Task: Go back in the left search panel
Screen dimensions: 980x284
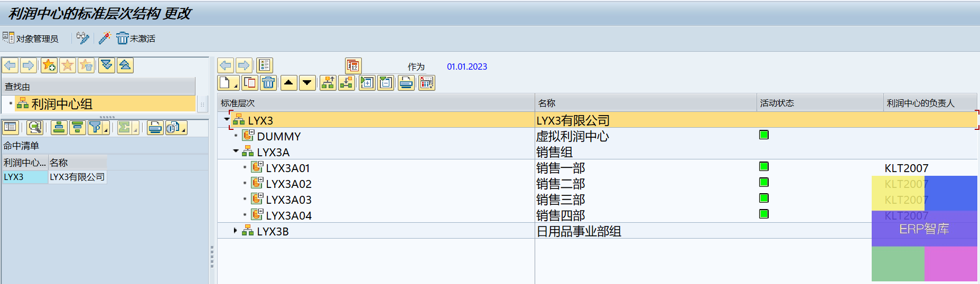Action: (11, 65)
